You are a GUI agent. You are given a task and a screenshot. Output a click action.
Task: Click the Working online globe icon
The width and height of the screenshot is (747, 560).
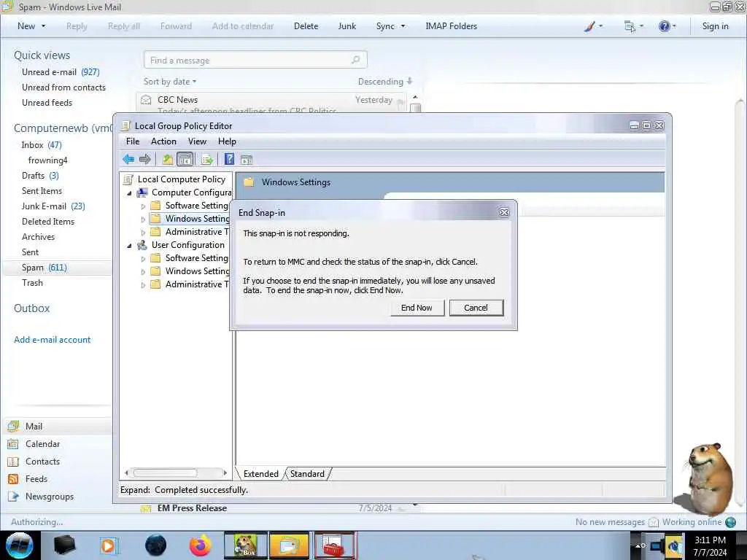point(730,522)
